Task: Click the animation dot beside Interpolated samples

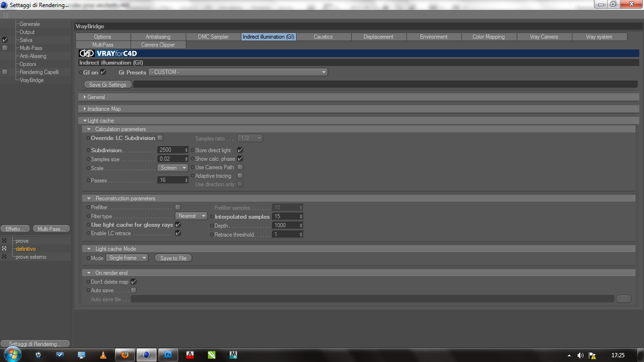Action: [212, 217]
